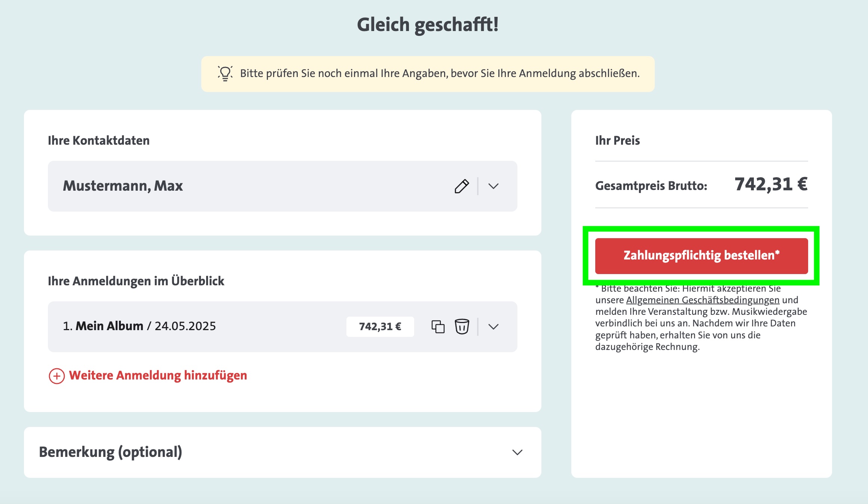The height and width of the screenshot is (504, 868).
Task: Expand the Bemerkung (optional) section
Action: (x=517, y=452)
